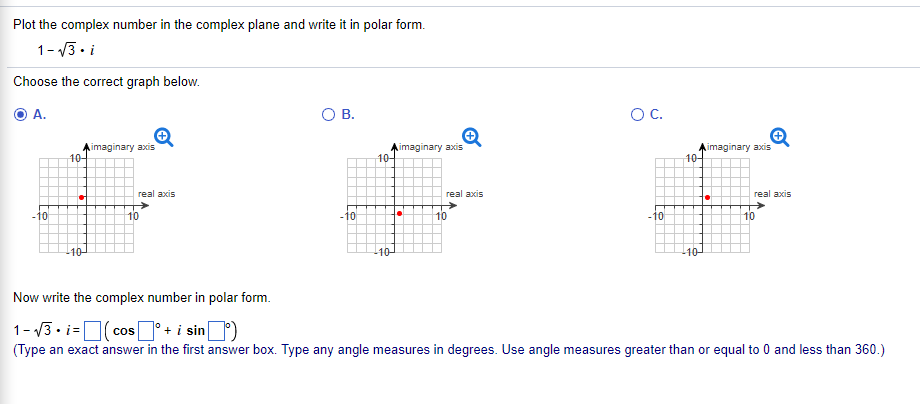Zoom into graph B using the magnifier
Screen dimensions: 920x404
click(x=472, y=137)
